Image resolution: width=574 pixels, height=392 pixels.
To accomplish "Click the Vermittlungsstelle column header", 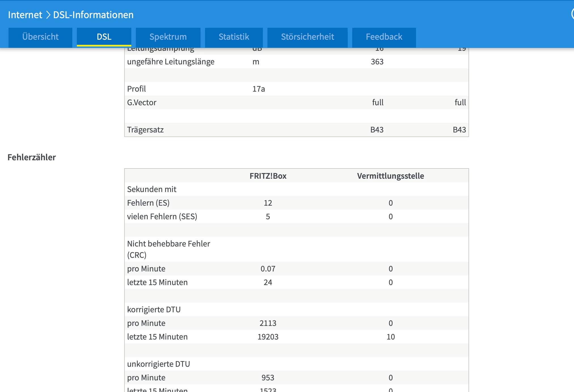I will (x=391, y=176).
